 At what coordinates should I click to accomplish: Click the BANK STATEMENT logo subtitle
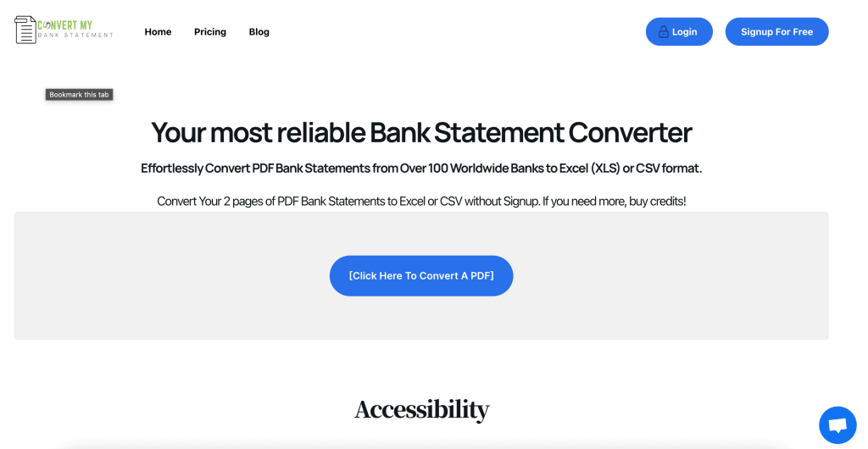(x=75, y=36)
